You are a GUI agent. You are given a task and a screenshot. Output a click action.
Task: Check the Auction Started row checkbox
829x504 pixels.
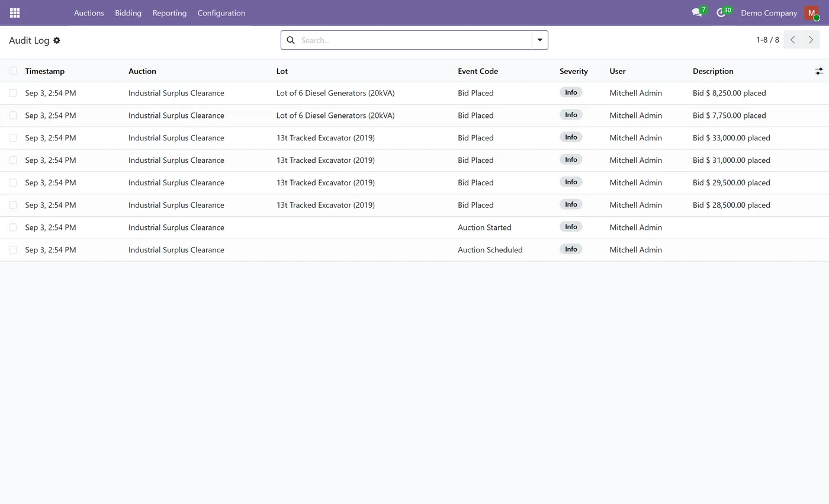tap(13, 227)
